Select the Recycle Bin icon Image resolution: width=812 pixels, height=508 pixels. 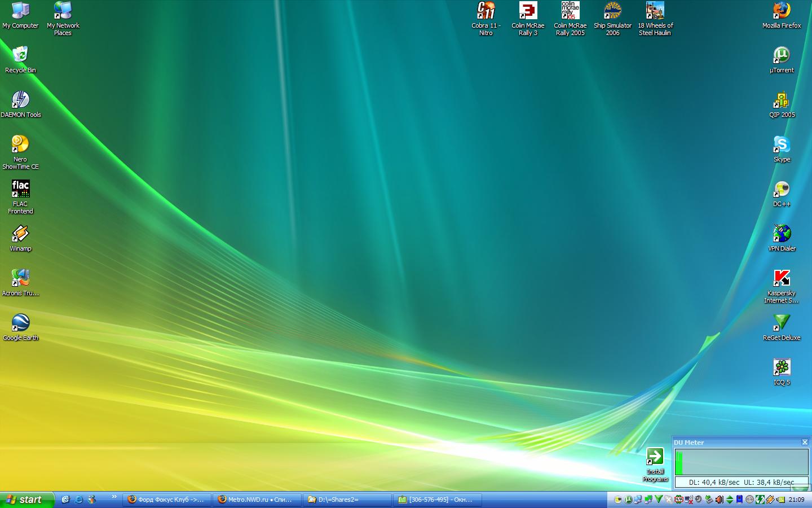click(x=20, y=55)
